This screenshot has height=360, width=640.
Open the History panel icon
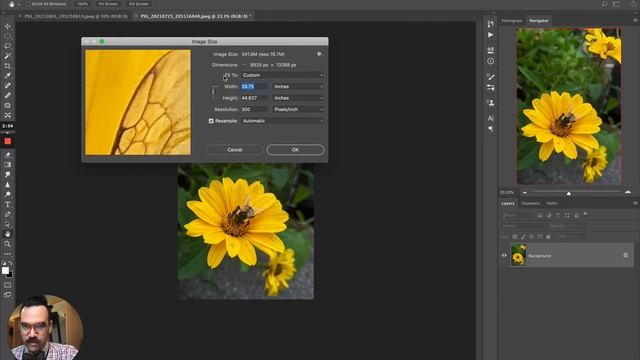491,24
